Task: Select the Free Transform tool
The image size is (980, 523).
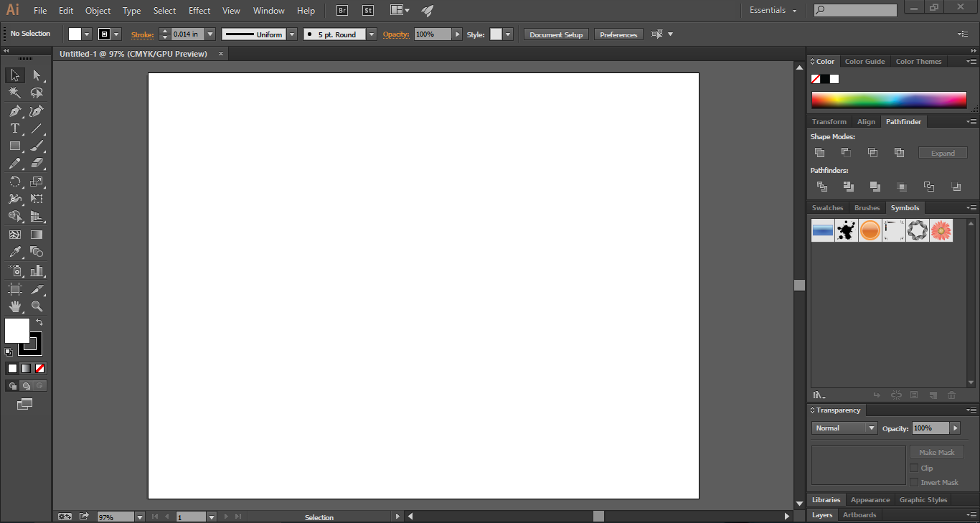Action: (37, 199)
